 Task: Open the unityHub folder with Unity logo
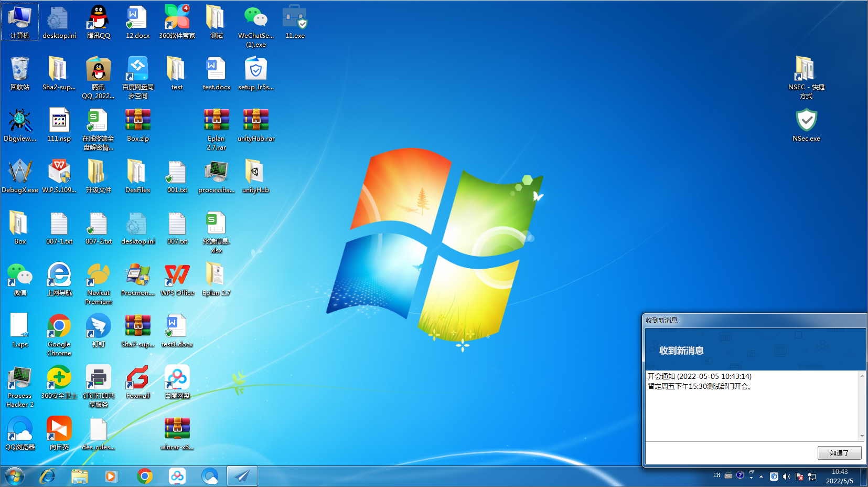pyautogui.click(x=256, y=176)
